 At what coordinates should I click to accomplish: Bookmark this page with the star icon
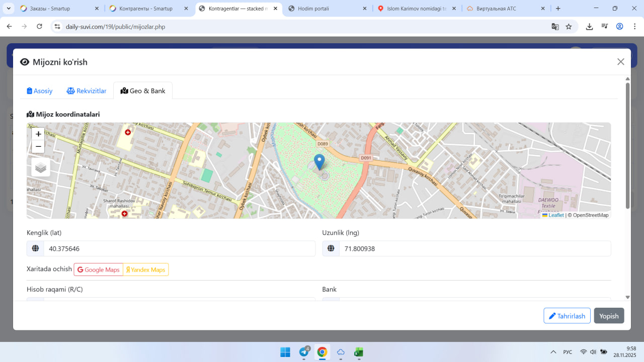pos(569,27)
